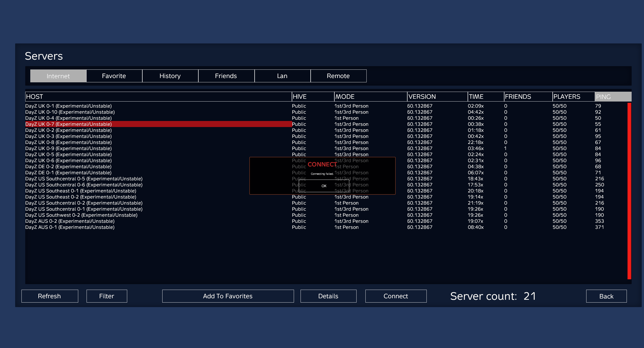Screen dimensions: 644x348
Task: Sort by the MODE column header
Action: pos(371,97)
